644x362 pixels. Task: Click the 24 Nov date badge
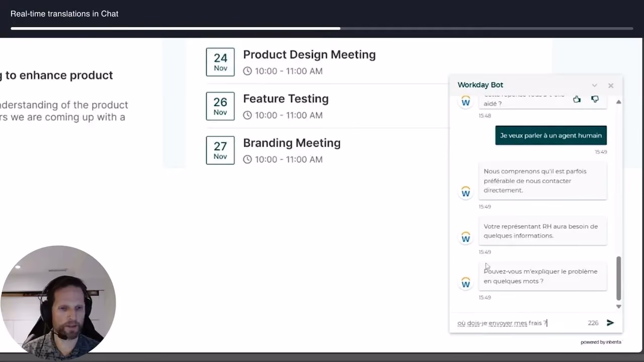[220, 62]
